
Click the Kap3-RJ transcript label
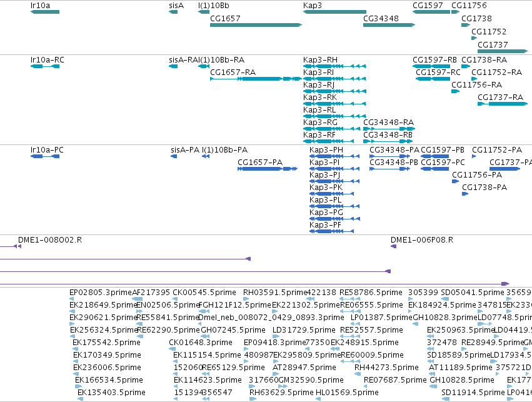(319, 85)
